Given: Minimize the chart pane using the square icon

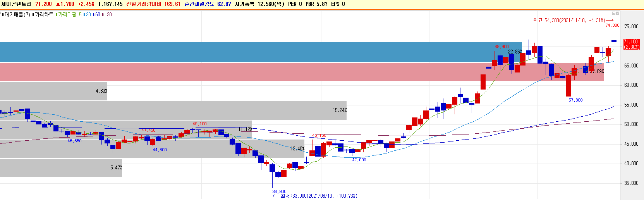Looking at the screenshot, I should [614, 13].
